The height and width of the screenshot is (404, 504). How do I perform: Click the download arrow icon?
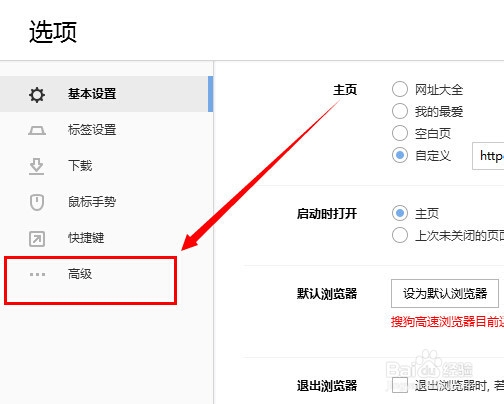[x=36, y=166]
